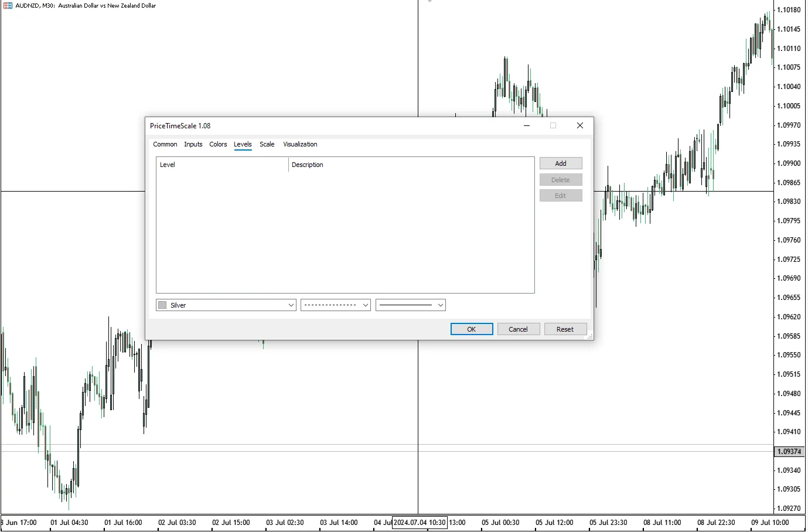
Task: Minimize the PriceTimeScale dialog
Action: point(527,125)
